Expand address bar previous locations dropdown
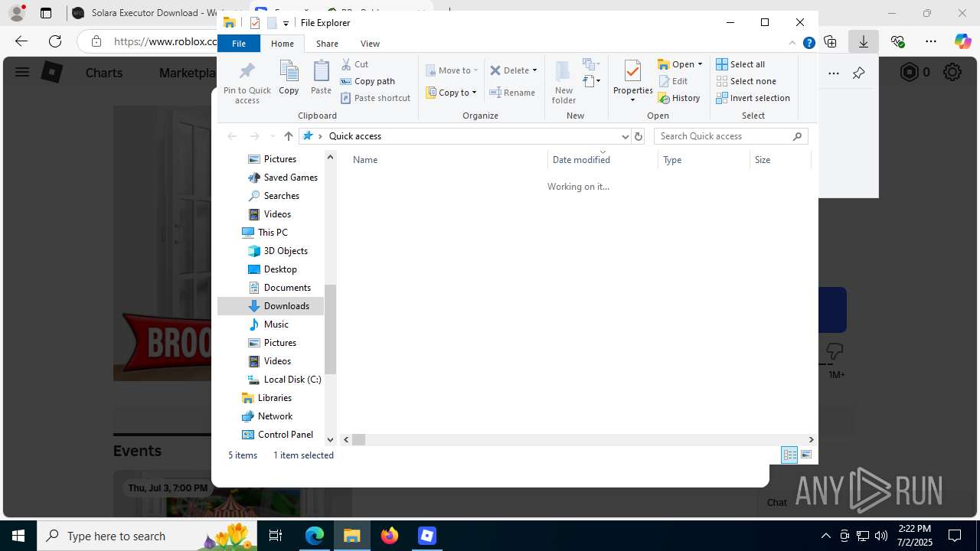The width and height of the screenshot is (980, 551). point(626,136)
